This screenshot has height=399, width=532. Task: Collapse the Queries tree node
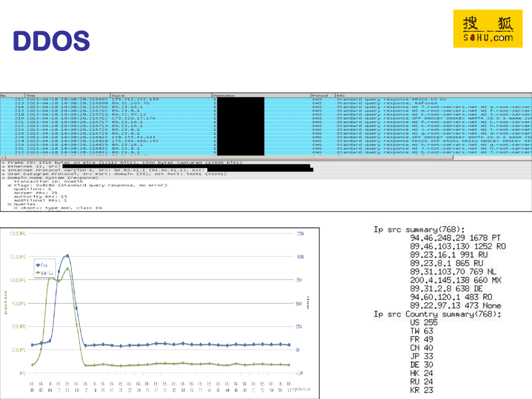(9, 204)
